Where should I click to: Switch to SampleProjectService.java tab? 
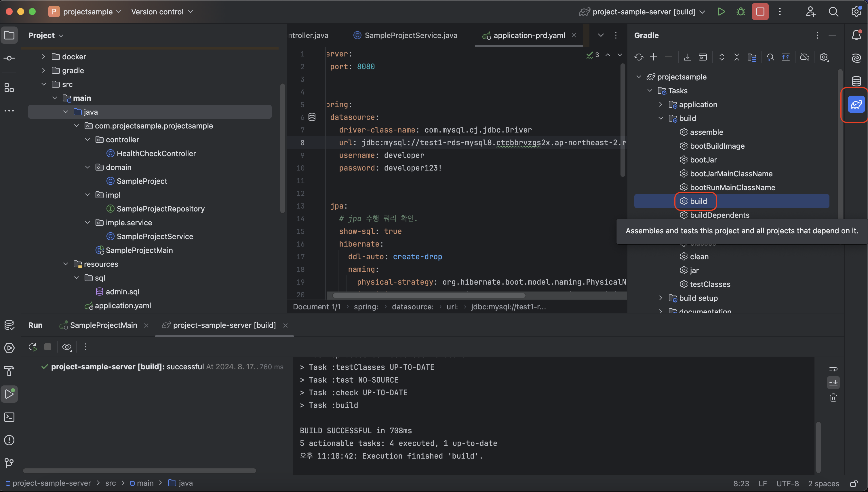pyautogui.click(x=410, y=35)
